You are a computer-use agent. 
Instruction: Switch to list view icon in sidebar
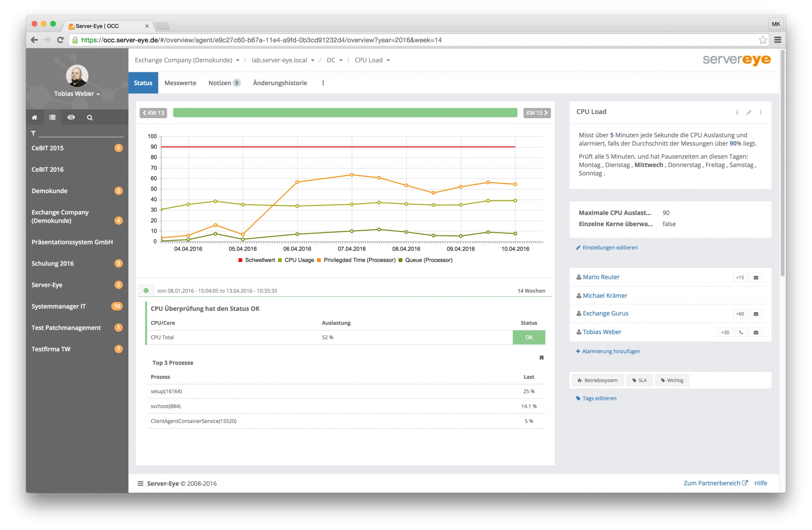click(x=52, y=117)
